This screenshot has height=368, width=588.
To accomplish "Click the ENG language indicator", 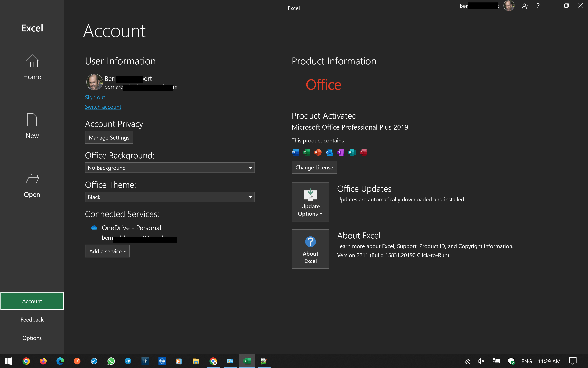I will coord(527,361).
